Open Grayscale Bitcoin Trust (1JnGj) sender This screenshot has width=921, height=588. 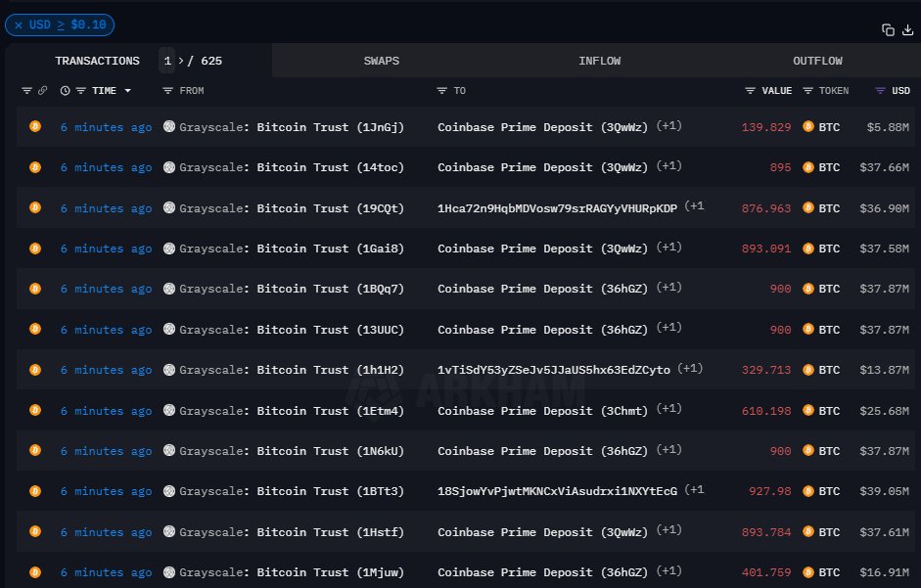292,127
